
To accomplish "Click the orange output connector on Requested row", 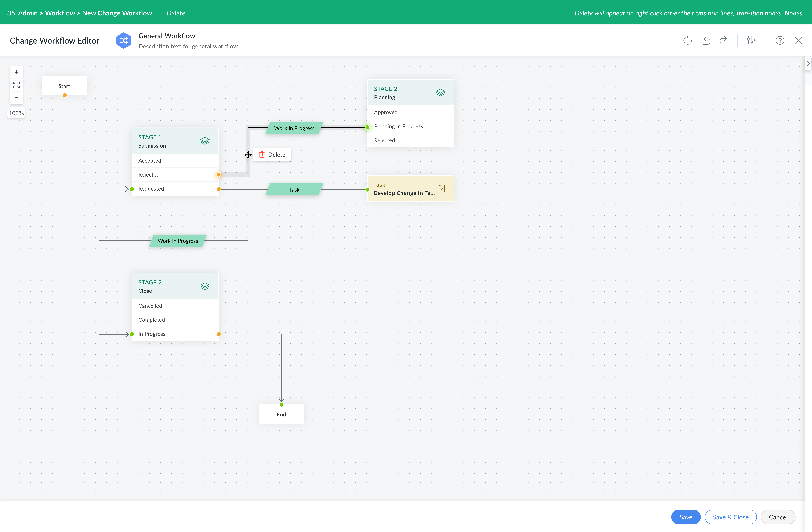I will 219,189.
